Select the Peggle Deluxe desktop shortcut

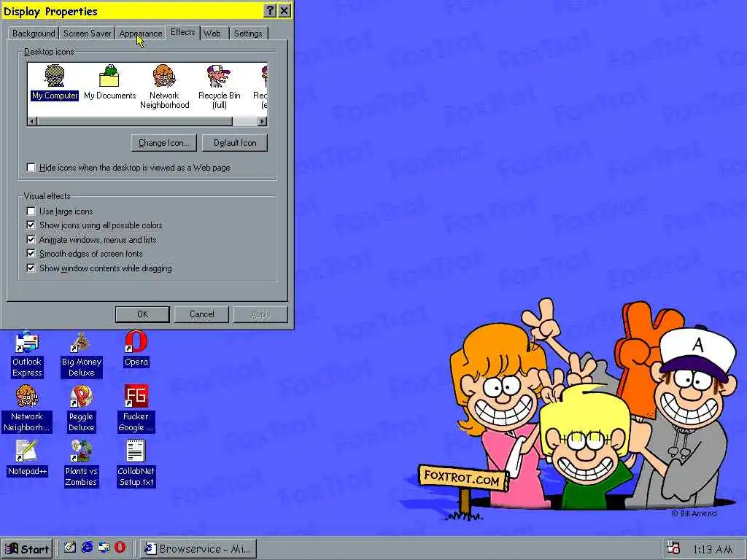[x=82, y=408]
